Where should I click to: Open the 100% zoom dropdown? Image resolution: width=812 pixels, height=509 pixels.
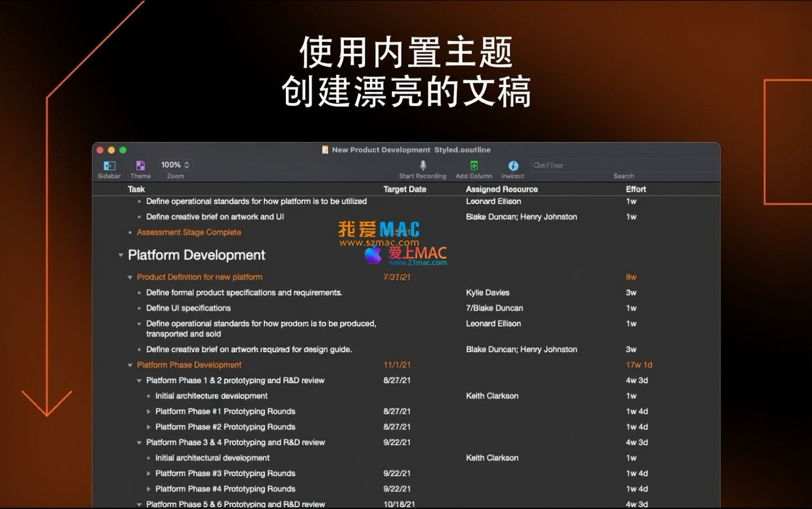click(175, 165)
